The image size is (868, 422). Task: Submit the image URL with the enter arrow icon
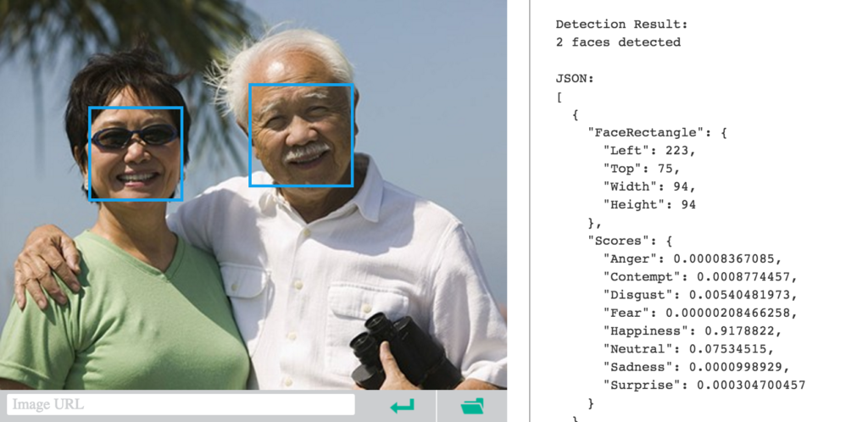coord(402,407)
